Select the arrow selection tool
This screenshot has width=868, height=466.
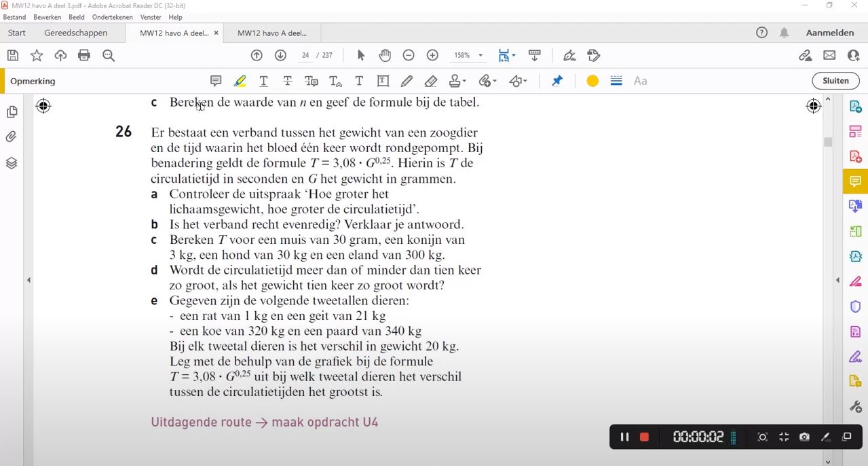pyautogui.click(x=361, y=56)
